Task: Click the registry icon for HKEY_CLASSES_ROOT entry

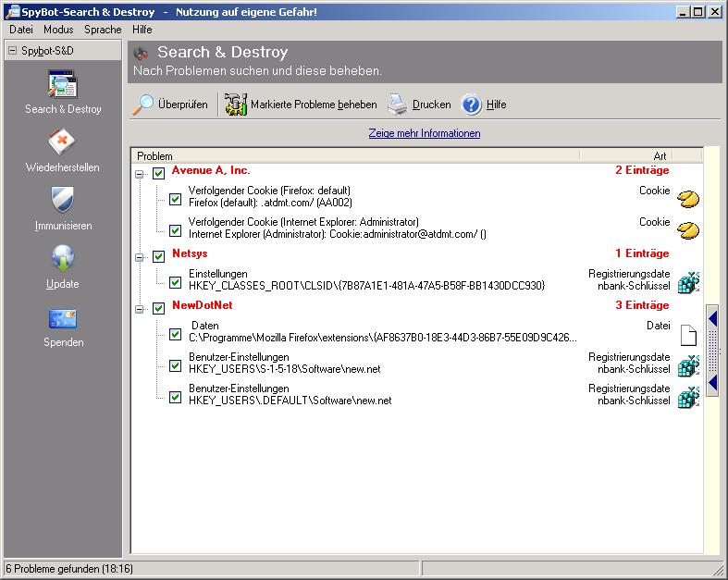Action: pyautogui.click(x=688, y=282)
